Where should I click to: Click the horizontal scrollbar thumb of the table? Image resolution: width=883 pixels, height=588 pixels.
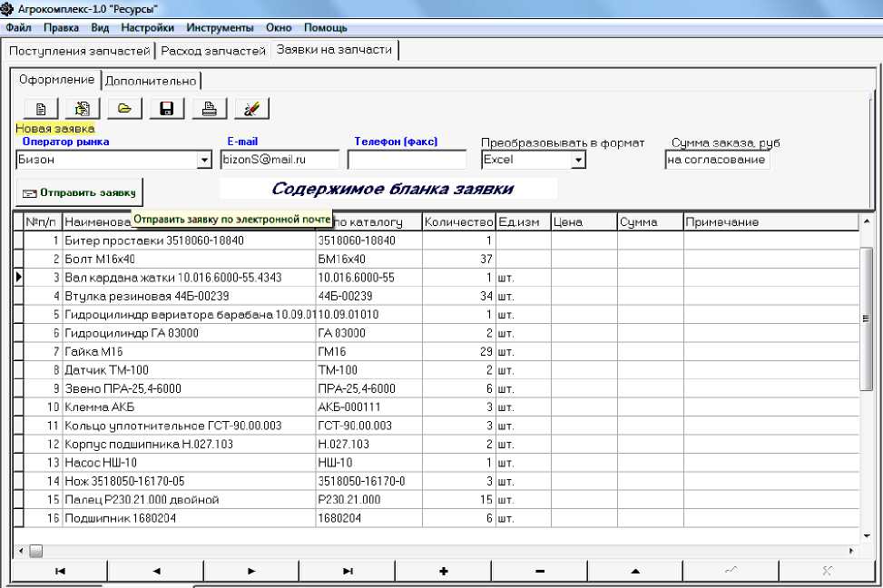coord(36,551)
